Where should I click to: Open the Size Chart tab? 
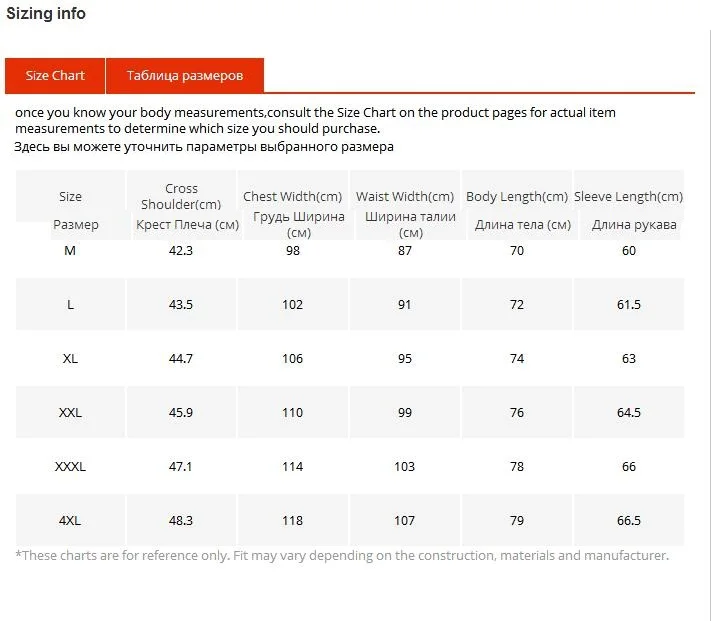(x=55, y=76)
